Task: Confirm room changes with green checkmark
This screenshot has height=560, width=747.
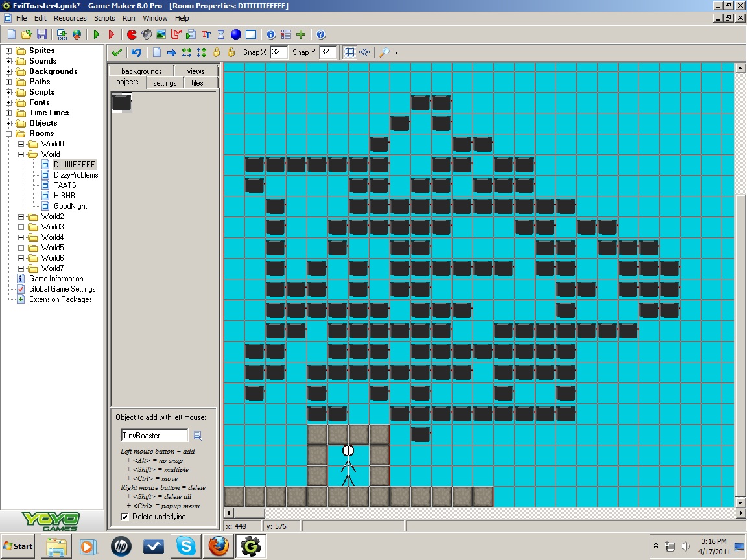Action: pyautogui.click(x=117, y=52)
